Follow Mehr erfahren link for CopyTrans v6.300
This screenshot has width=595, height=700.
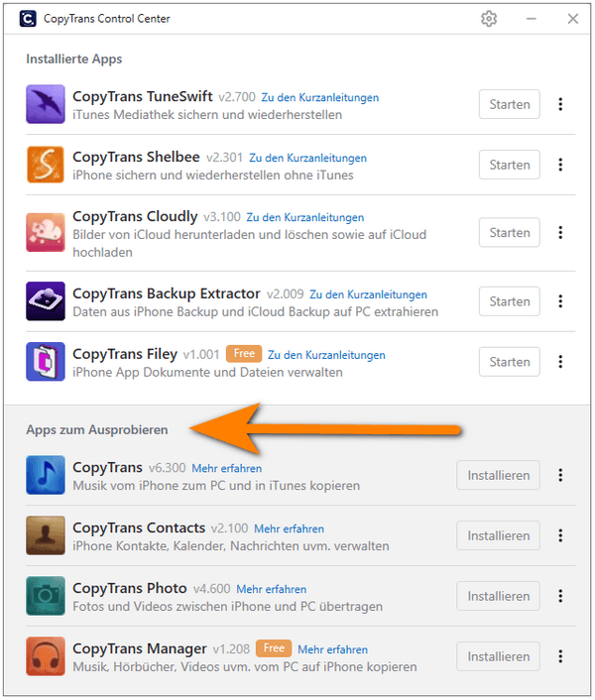click(227, 468)
